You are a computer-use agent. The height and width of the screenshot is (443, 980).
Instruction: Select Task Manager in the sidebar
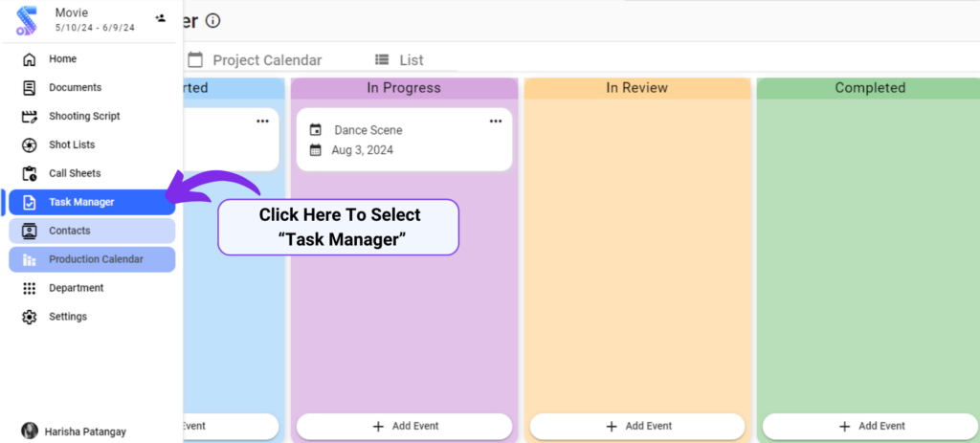click(x=92, y=203)
